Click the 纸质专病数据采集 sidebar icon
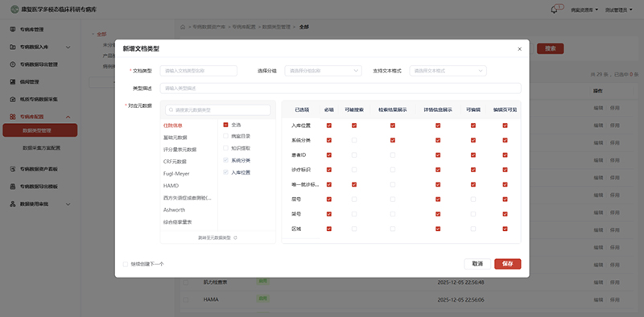Image resolution: width=644 pixels, height=317 pixels. [13, 100]
